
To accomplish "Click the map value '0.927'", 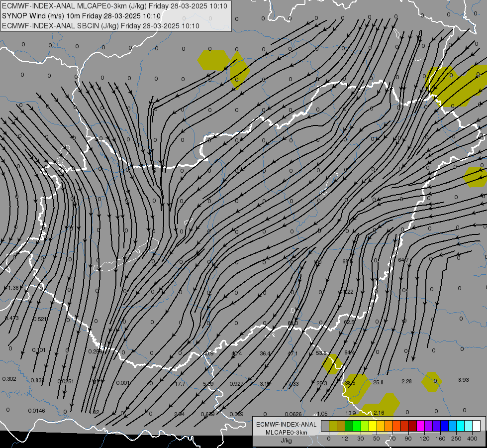I will click(236, 384).
